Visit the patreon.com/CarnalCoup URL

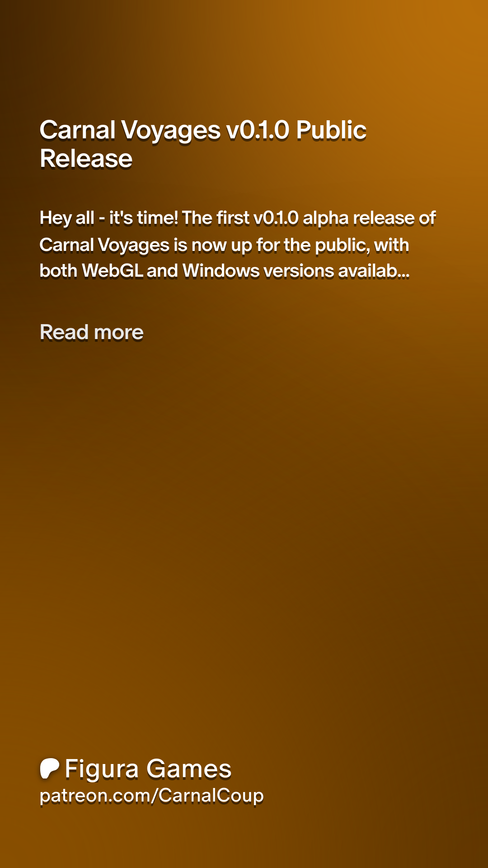(x=152, y=796)
